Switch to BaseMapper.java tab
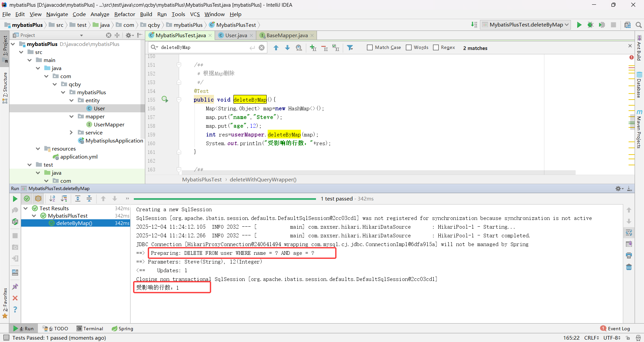644x342 pixels. tap(287, 35)
